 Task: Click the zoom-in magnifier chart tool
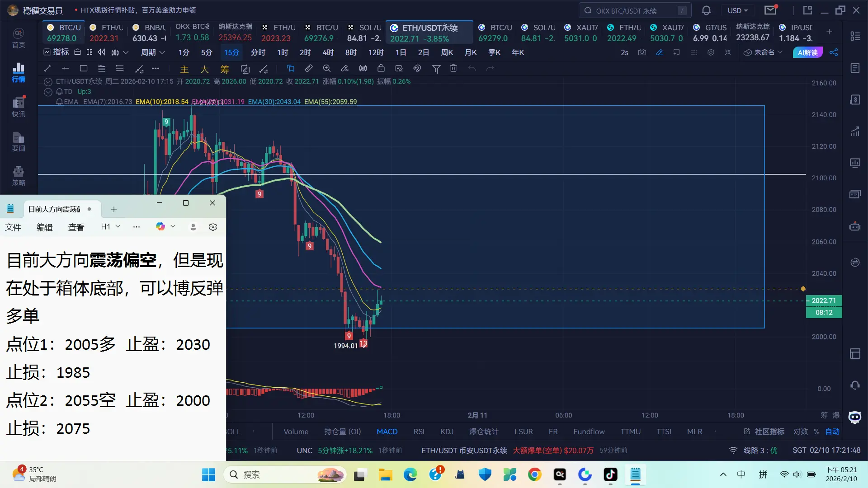tap(327, 69)
